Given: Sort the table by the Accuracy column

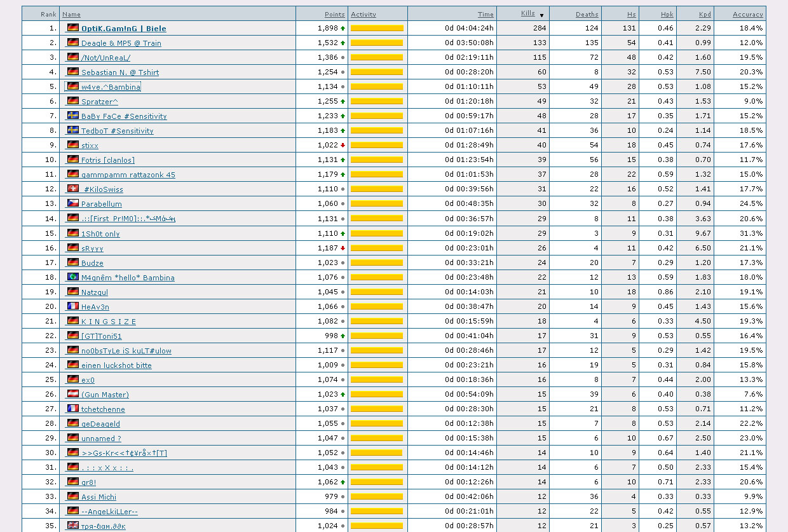Looking at the screenshot, I should pos(747,14).
